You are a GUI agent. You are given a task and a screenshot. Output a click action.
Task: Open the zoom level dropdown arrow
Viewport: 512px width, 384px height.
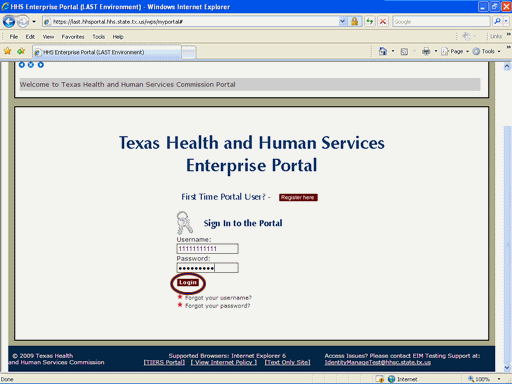[499, 379]
